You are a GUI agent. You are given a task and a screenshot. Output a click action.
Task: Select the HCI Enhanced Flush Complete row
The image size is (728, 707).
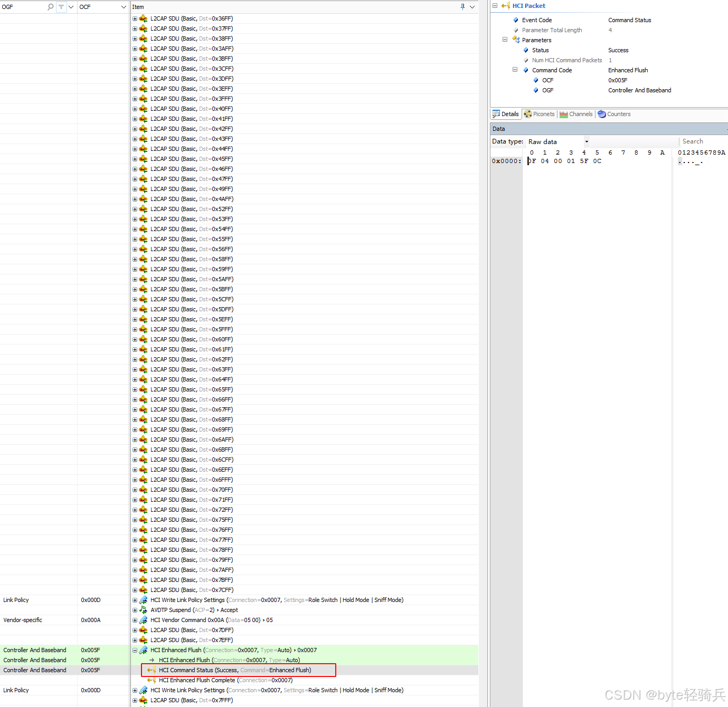pos(239,680)
